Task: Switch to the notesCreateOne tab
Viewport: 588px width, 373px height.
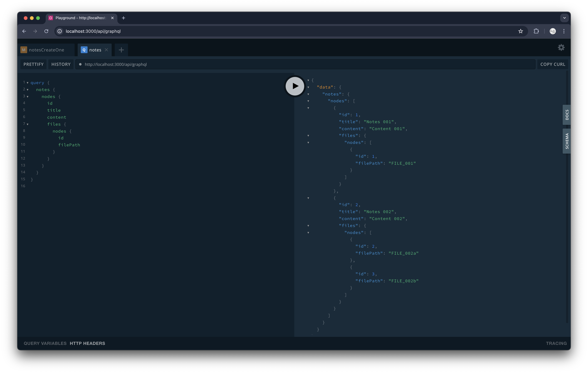Action: tap(46, 50)
